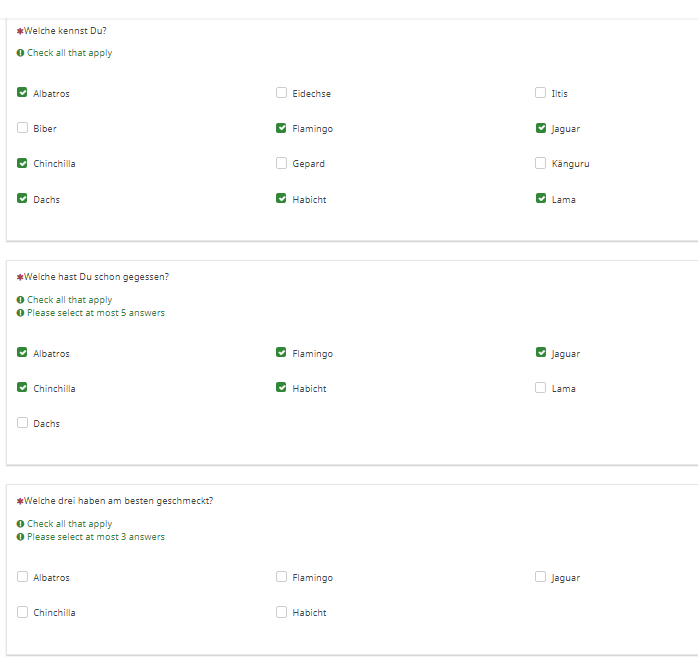Deselect Dachs in "Welche kennst Du?" question

[23, 199]
